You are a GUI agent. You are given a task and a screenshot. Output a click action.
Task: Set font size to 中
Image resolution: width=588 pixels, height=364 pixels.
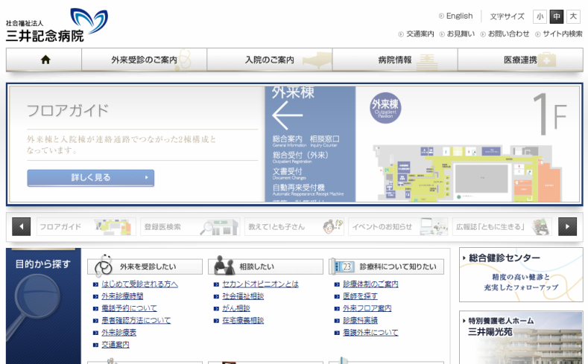[557, 16]
